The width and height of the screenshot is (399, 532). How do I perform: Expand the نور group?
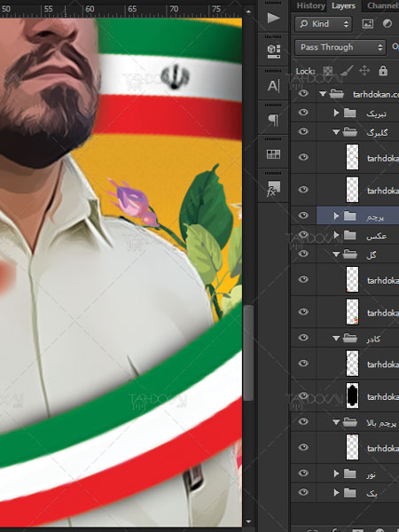(x=336, y=473)
